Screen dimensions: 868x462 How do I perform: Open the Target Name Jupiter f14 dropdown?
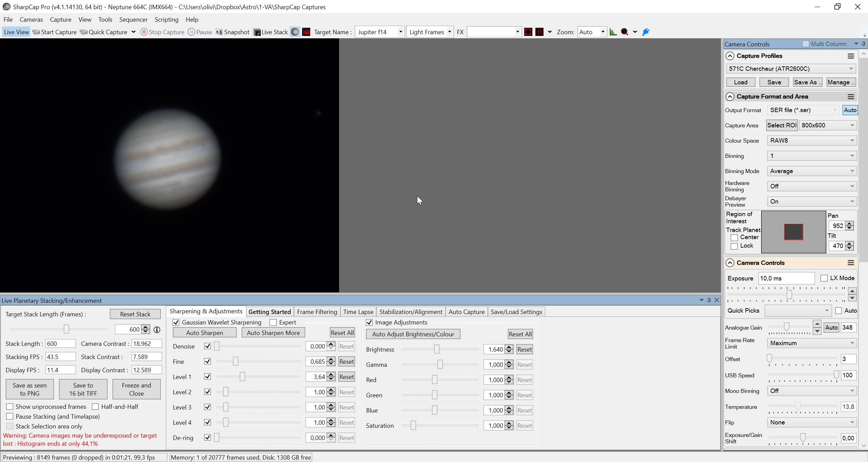point(380,32)
